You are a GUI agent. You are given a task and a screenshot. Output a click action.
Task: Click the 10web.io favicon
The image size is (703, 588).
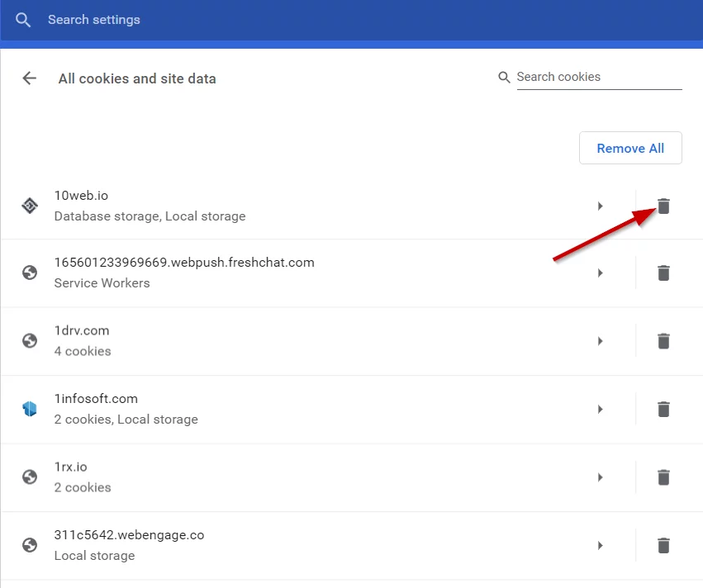point(30,206)
